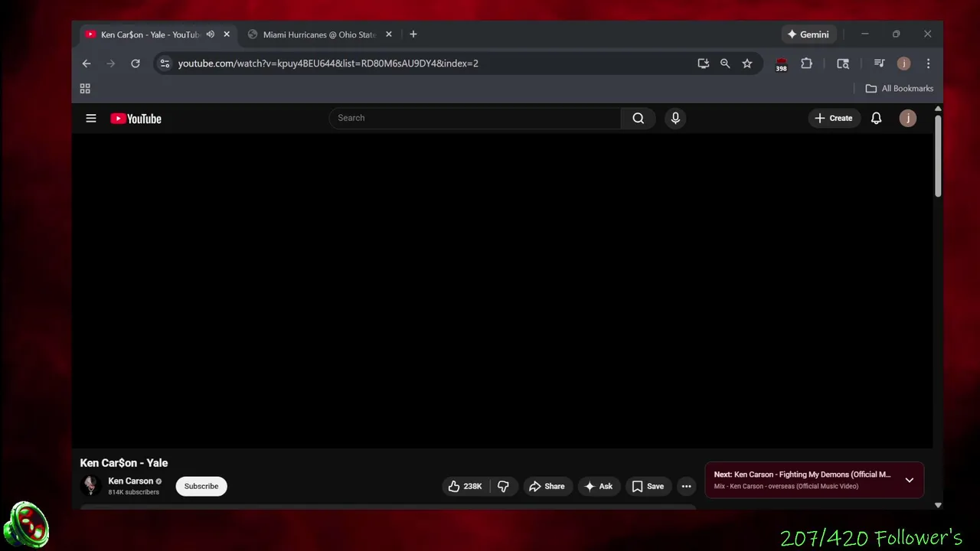Open more actions ellipsis under video
The width and height of the screenshot is (980, 551).
click(686, 486)
